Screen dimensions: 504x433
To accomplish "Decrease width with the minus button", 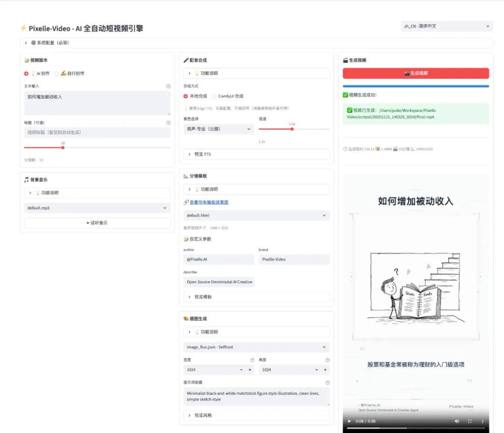I will pos(241,370).
